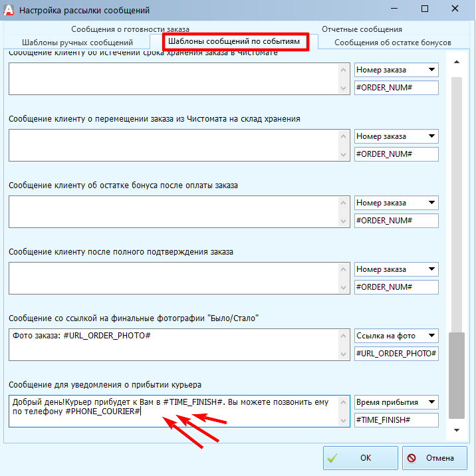Open variable dropdown for Чистомат storage expiry message

(x=396, y=70)
